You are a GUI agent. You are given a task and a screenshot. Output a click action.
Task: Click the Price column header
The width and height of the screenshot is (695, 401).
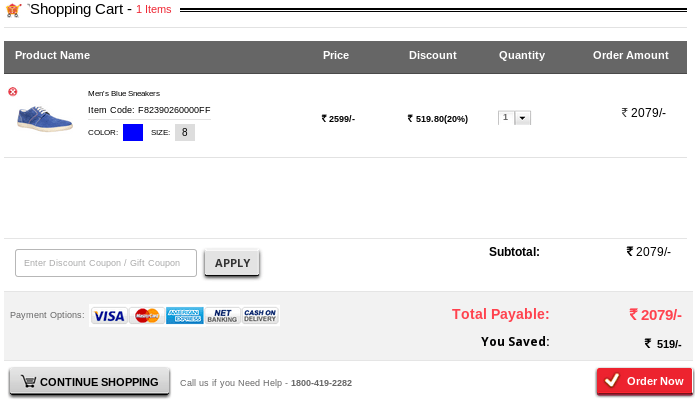pyautogui.click(x=336, y=55)
